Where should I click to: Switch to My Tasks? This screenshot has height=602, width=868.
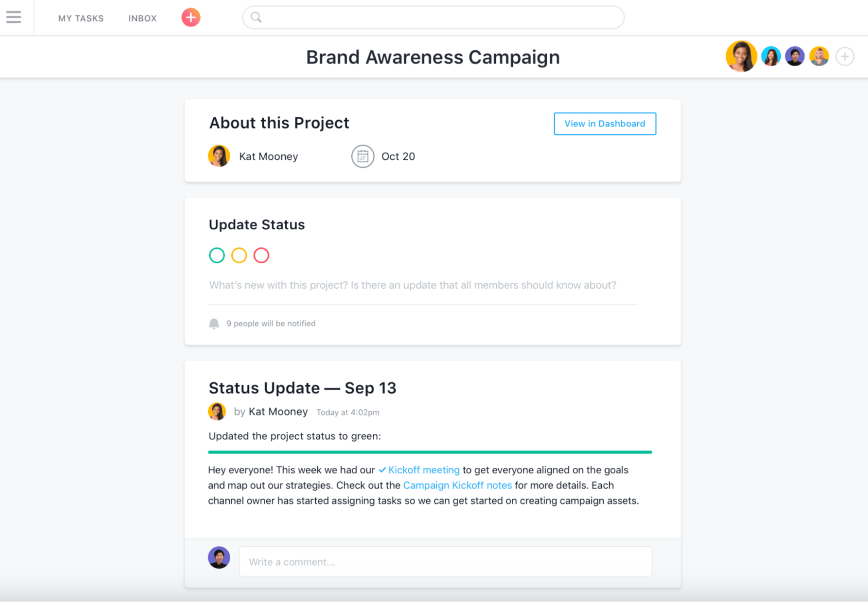[81, 18]
